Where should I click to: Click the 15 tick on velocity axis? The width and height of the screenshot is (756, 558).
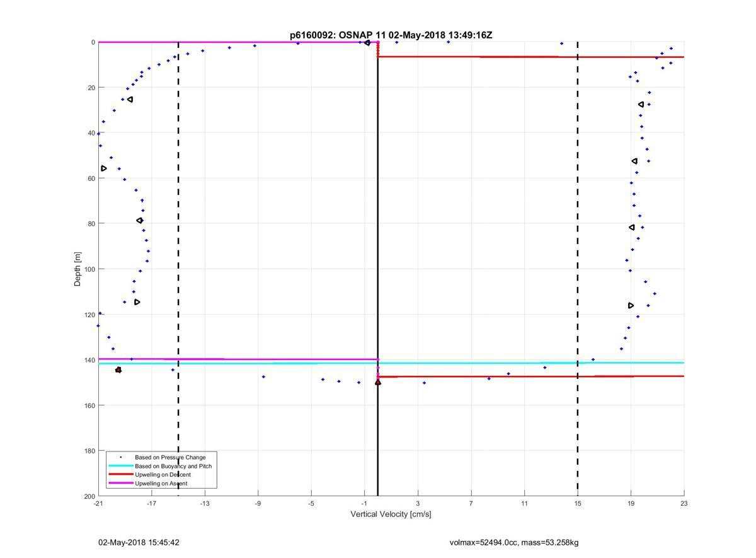tap(578, 503)
